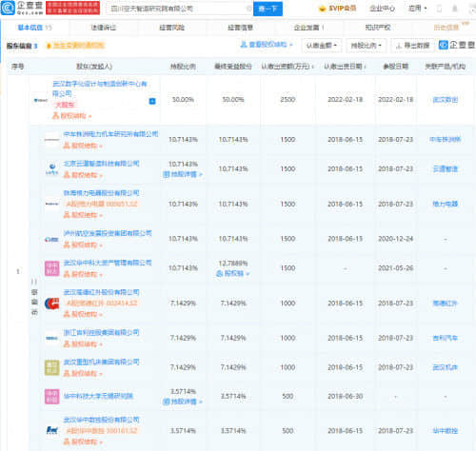
Task: Click the pink logo of 华中科技大学无锡研究院
Action: tap(51, 397)
